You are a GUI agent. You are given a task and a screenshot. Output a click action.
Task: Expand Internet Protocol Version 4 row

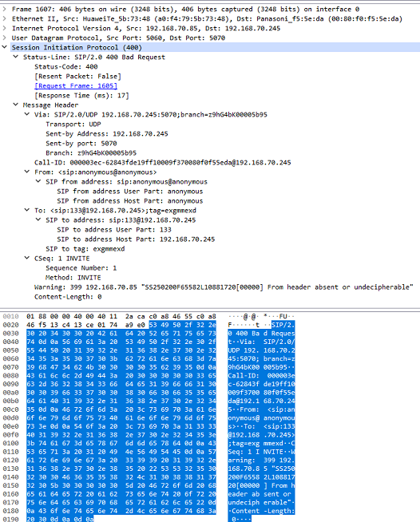point(4,28)
